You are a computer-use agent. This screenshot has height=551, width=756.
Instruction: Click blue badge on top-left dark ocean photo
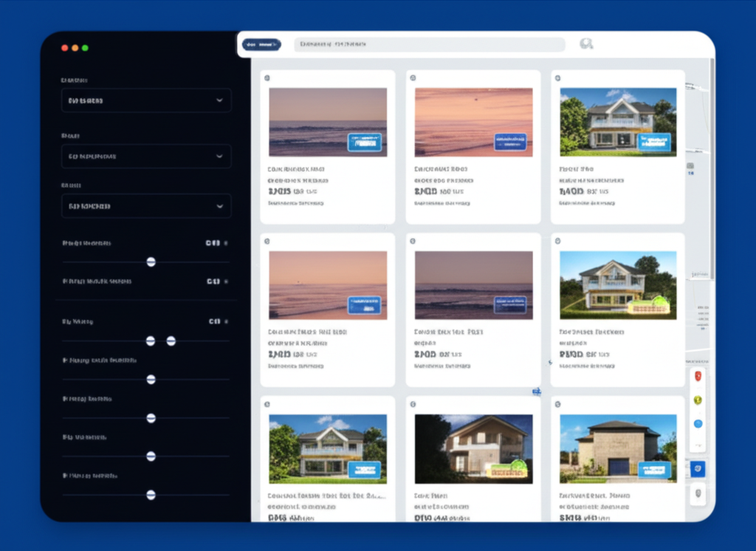(x=365, y=143)
